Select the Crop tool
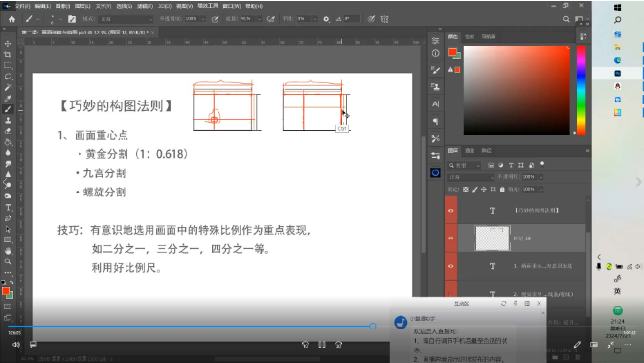This screenshot has width=644, height=363. pyautogui.click(x=8, y=55)
